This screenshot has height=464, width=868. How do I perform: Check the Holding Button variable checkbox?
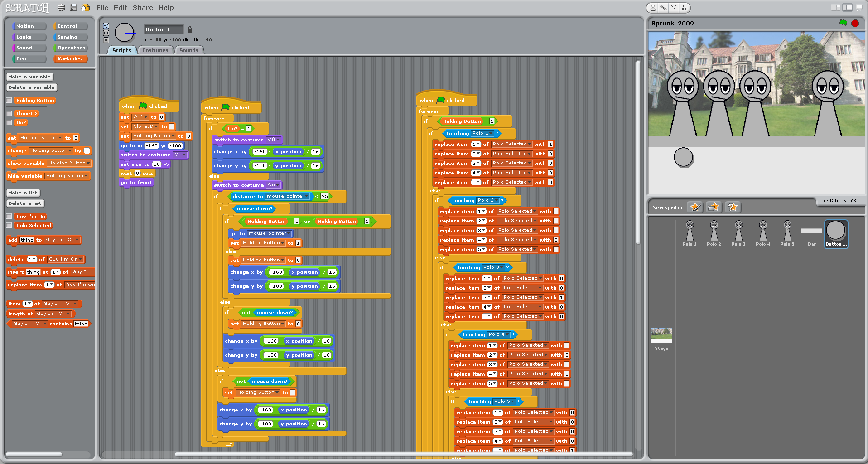9,101
